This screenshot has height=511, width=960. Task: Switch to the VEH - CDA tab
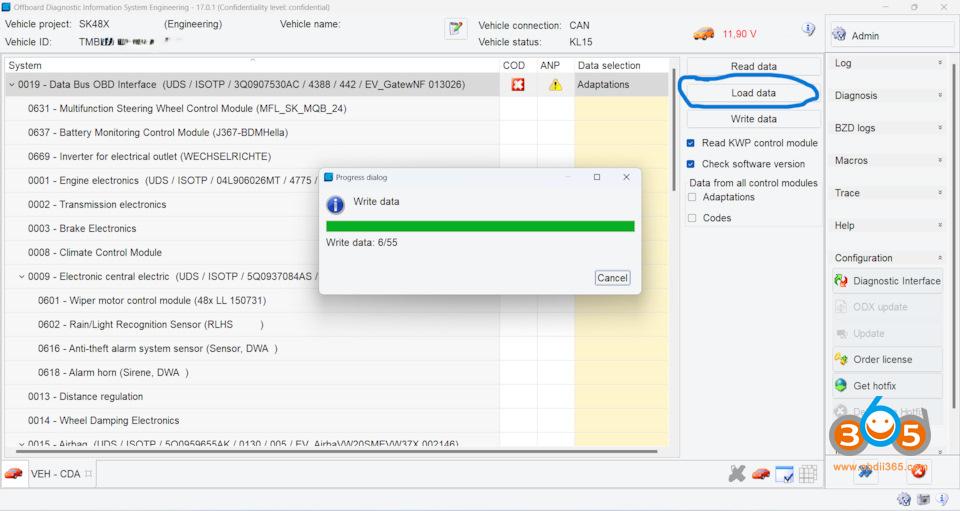[56, 474]
